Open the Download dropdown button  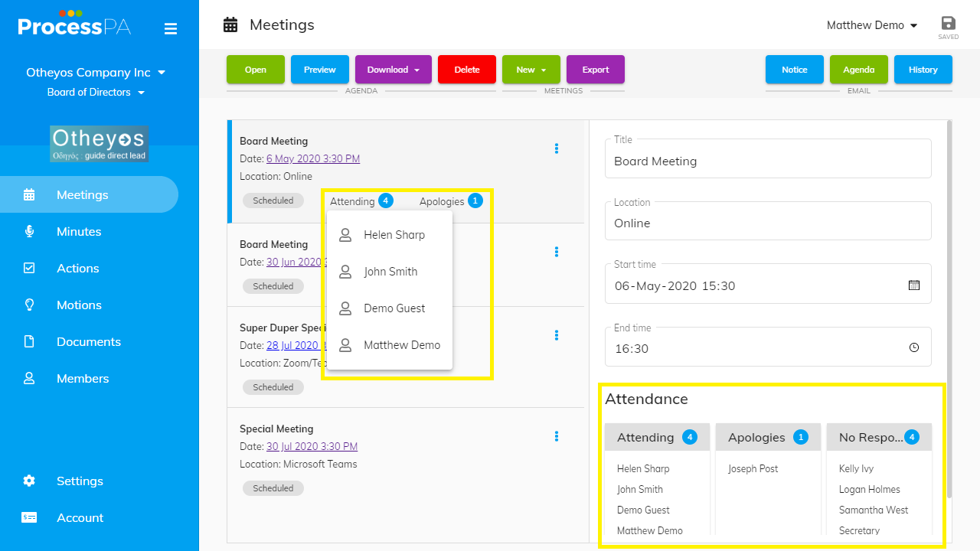[394, 70]
